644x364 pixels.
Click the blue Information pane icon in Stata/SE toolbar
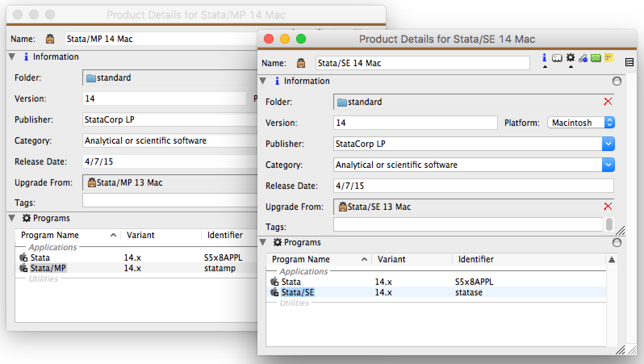click(544, 58)
